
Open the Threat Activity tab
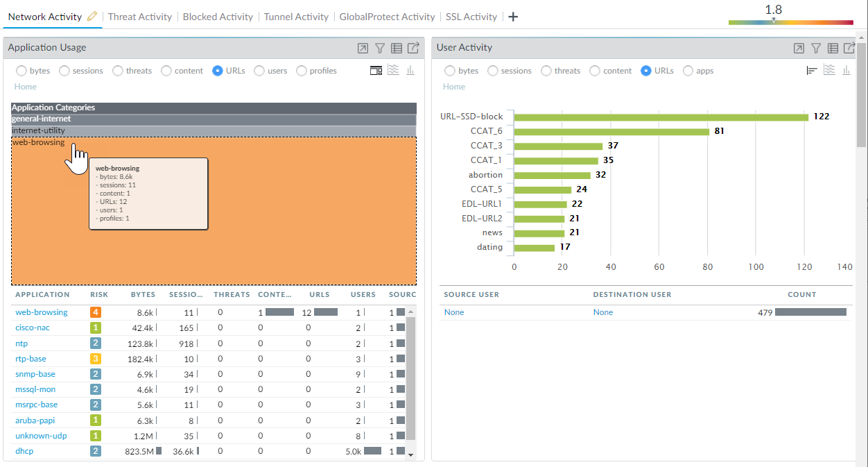(140, 17)
